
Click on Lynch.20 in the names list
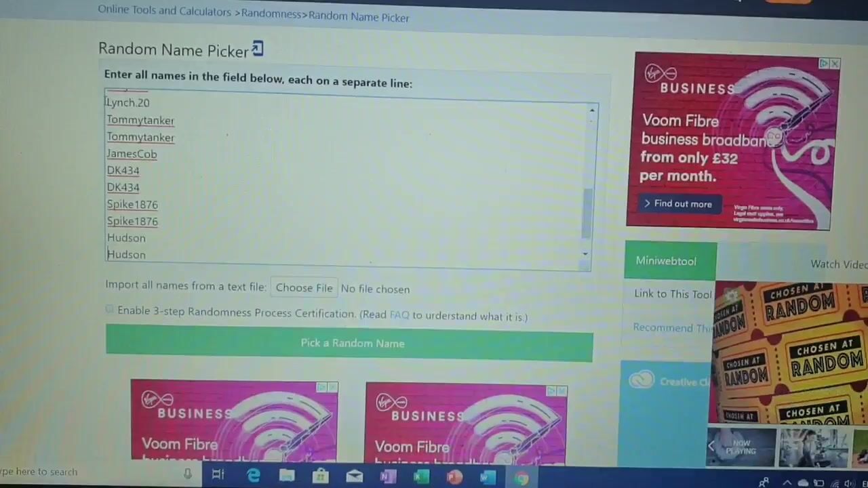[x=127, y=102]
